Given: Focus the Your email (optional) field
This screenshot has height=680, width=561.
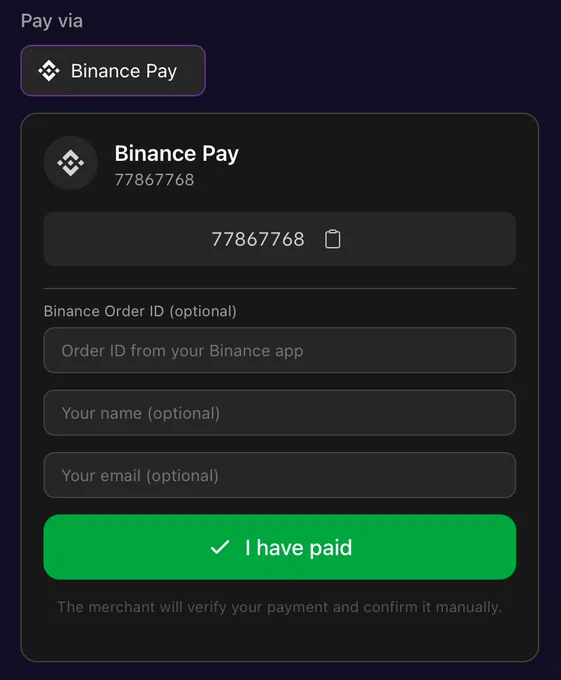Looking at the screenshot, I should pyautogui.click(x=280, y=475).
